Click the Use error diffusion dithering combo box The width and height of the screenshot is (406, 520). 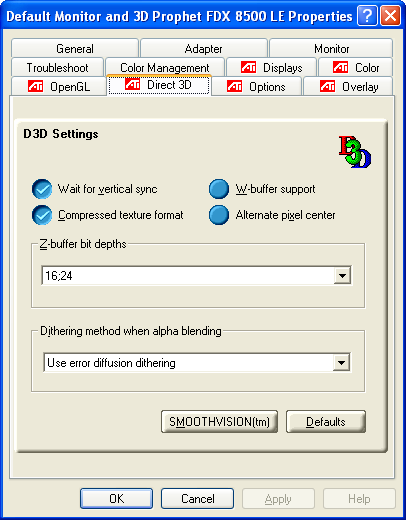(x=197, y=363)
